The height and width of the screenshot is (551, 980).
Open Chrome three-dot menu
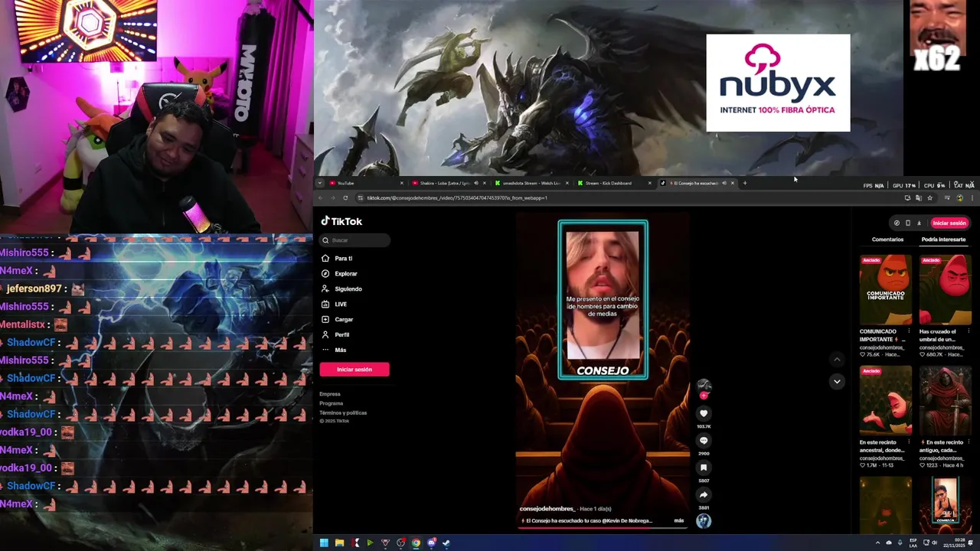coord(972,198)
